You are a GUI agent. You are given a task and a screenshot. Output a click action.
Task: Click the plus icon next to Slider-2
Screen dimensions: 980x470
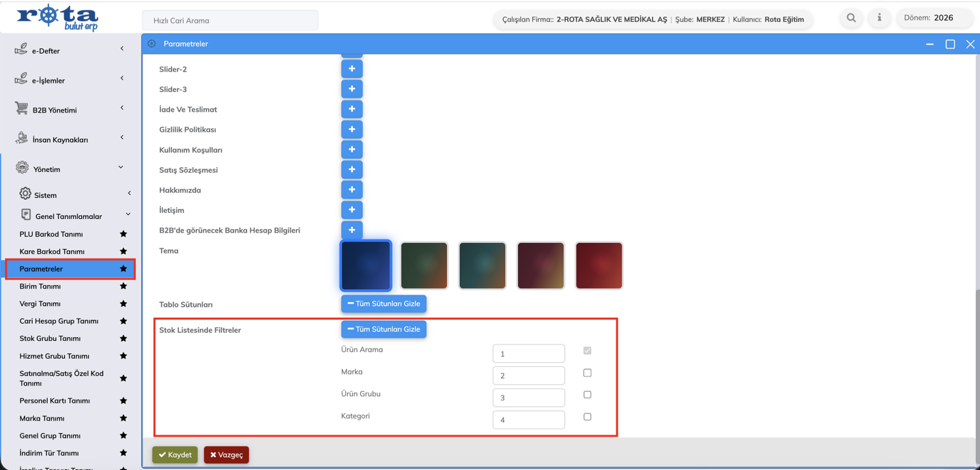(351, 69)
